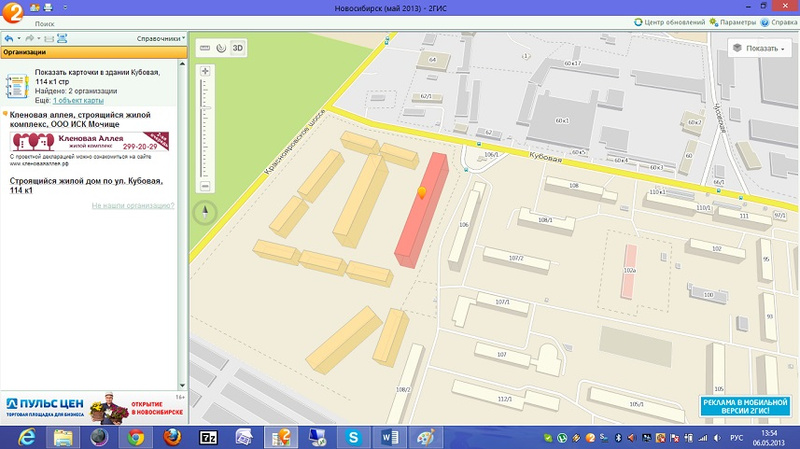Select the ruler measurement tool

click(x=205, y=47)
